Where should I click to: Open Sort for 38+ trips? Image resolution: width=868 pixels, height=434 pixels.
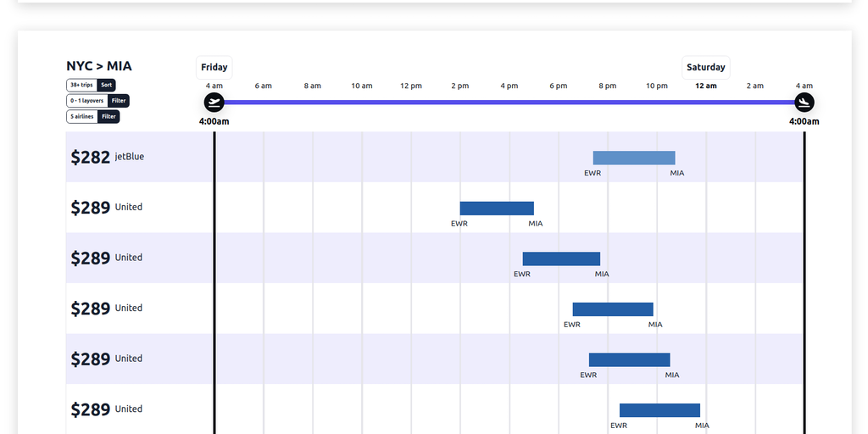click(x=106, y=85)
